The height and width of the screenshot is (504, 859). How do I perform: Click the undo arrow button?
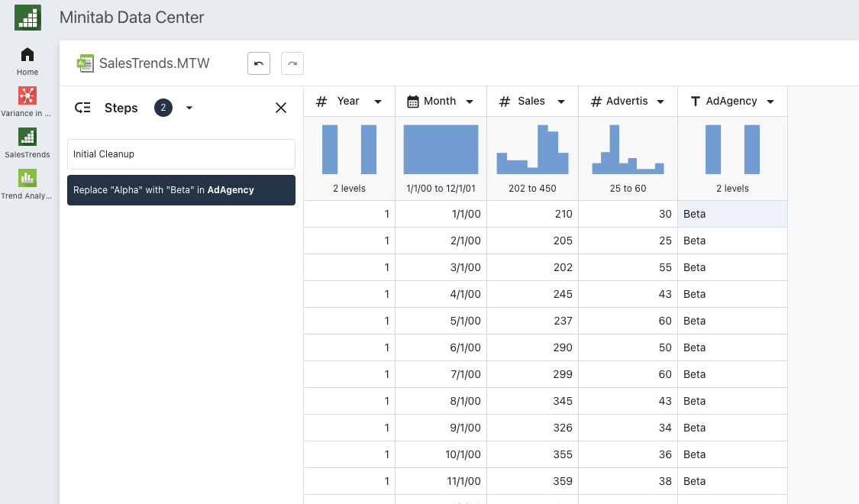pyautogui.click(x=258, y=63)
